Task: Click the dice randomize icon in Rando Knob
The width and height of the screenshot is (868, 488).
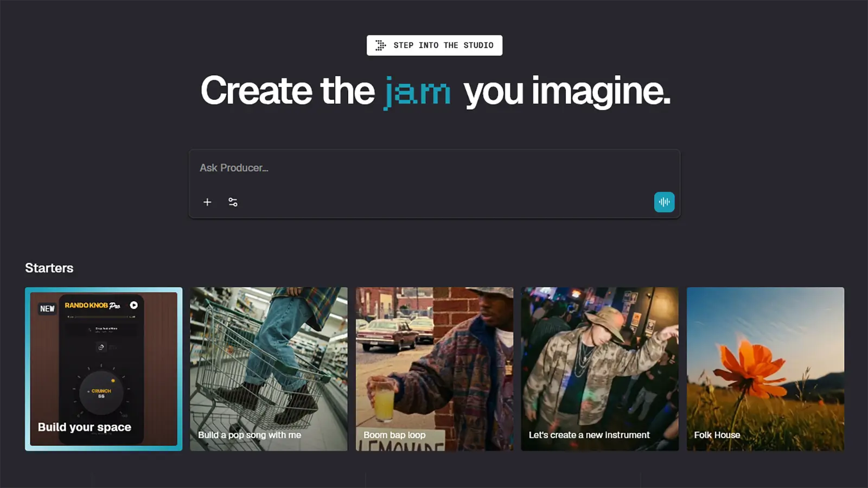Action: (101, 347)
